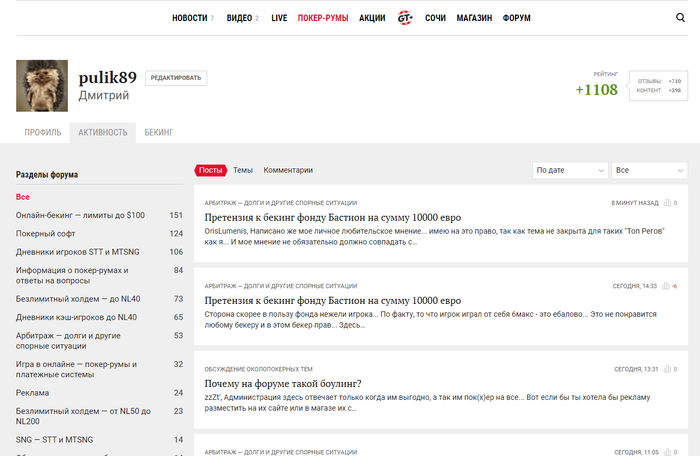Click Арбитраж category label above 8 минут post
The image size is (700, 456).
coord(281,203)
